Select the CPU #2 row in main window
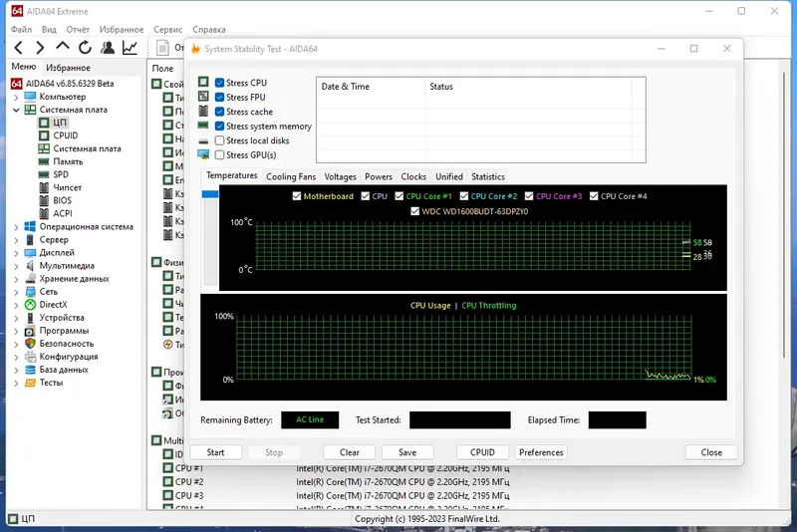797x532 pixels. [336, 482]
